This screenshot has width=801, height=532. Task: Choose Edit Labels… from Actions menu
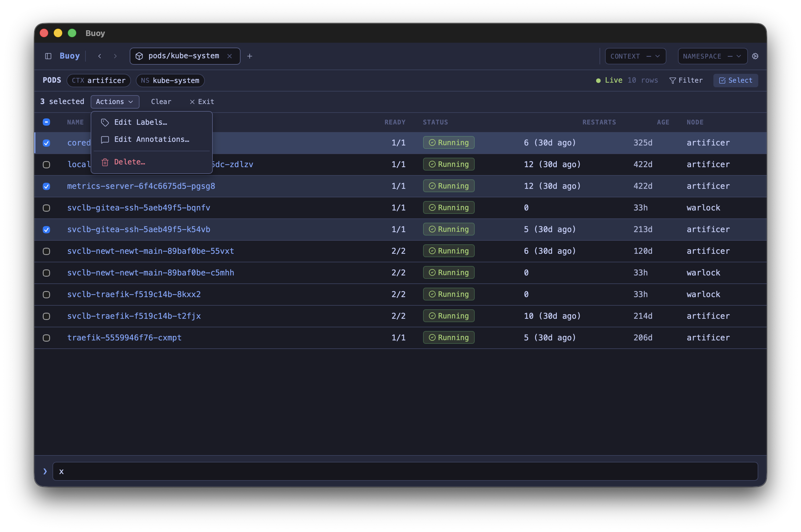pos(151,122)
